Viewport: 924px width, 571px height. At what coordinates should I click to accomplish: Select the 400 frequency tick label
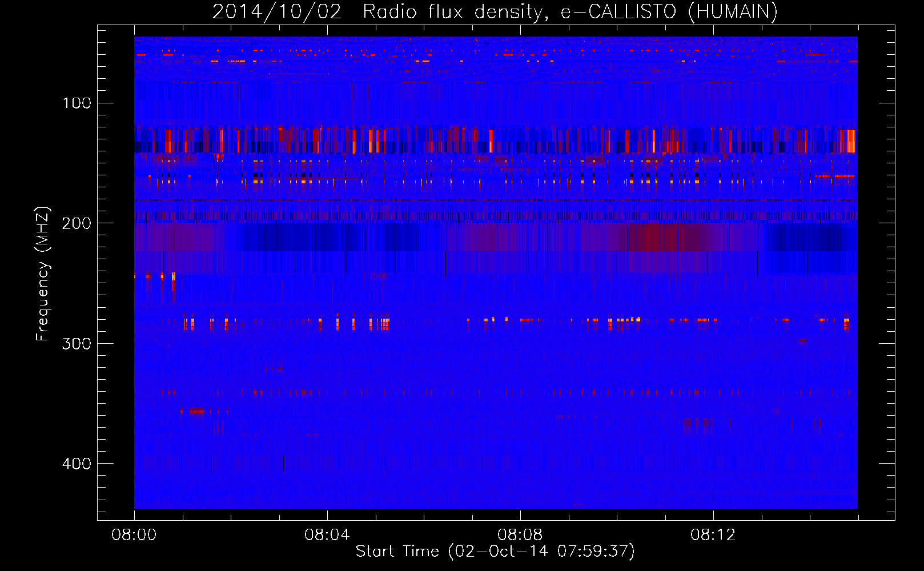point(77,464)
